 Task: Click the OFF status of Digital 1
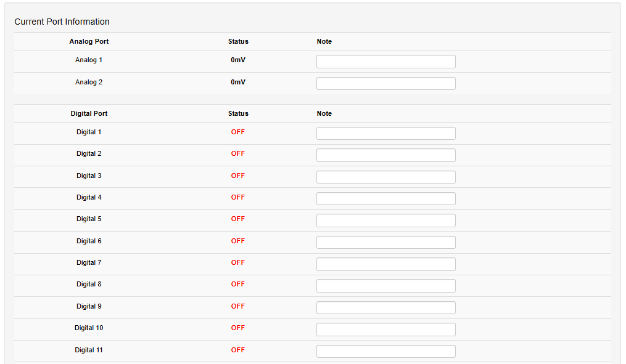pos(238,132)
